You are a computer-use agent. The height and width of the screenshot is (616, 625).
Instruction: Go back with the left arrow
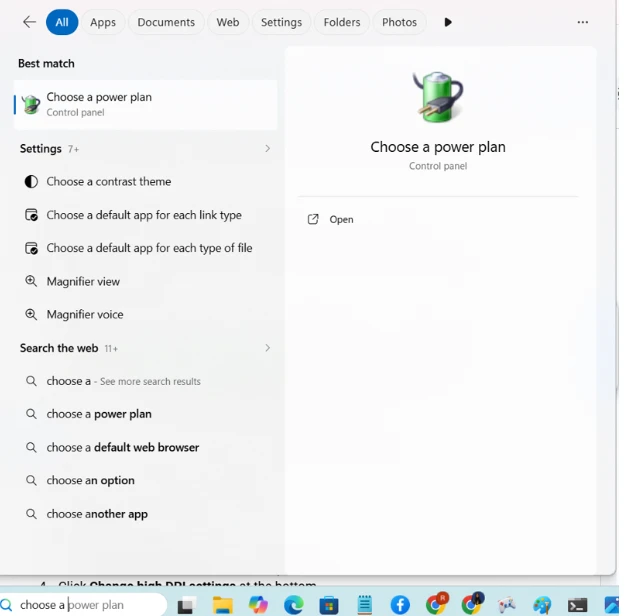[x=29, y=22]
